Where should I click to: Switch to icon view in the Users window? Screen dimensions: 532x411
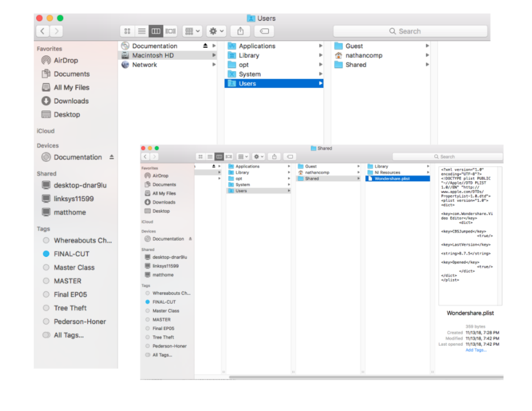click(127, 31)
